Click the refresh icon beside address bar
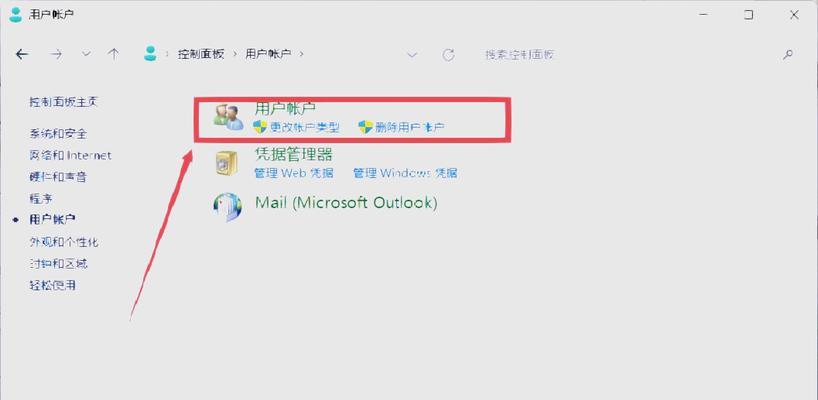818x400 pixels. [448, 55]
